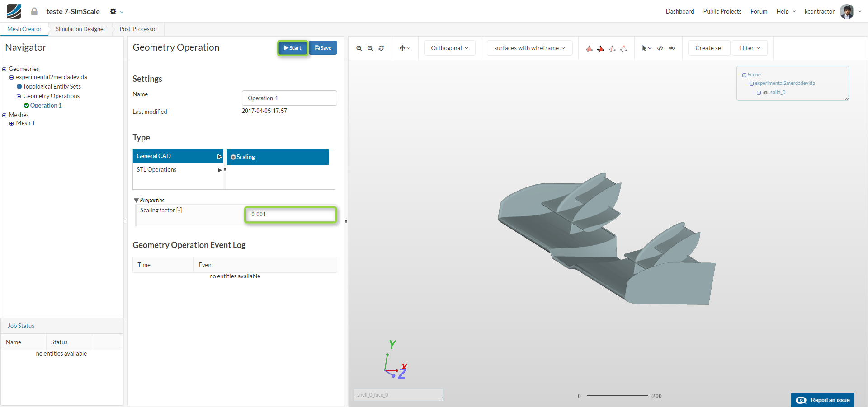868x407 pixels.
Task: Switch to the Mesh Creator tab
Action: tap(24, 29)
